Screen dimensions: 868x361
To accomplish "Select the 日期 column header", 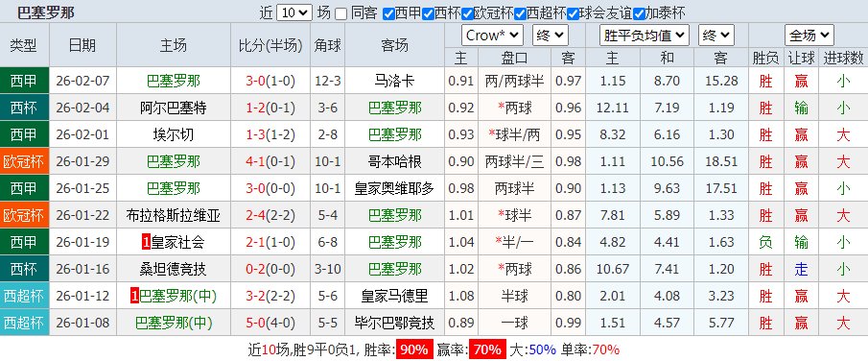I will click(82, 45).
